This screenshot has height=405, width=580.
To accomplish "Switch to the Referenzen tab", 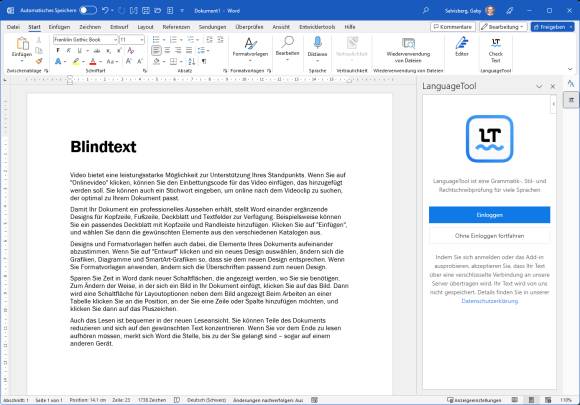I will [x=176, y=27].
